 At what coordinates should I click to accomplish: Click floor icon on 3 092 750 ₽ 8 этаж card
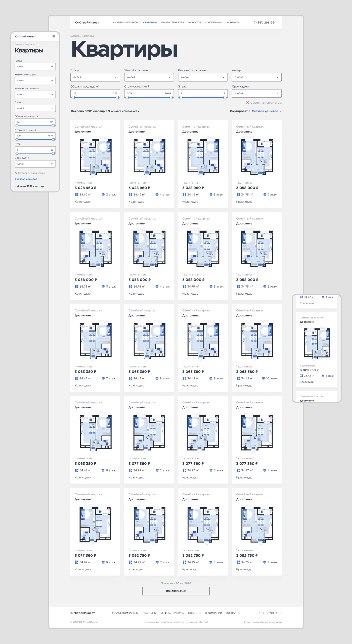pos(211,562)
